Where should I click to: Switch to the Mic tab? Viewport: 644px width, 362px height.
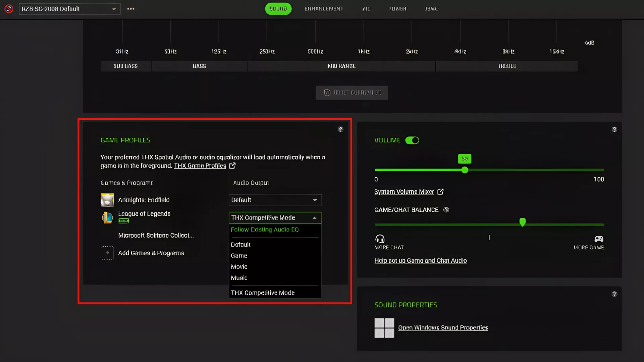click(366, 9)
